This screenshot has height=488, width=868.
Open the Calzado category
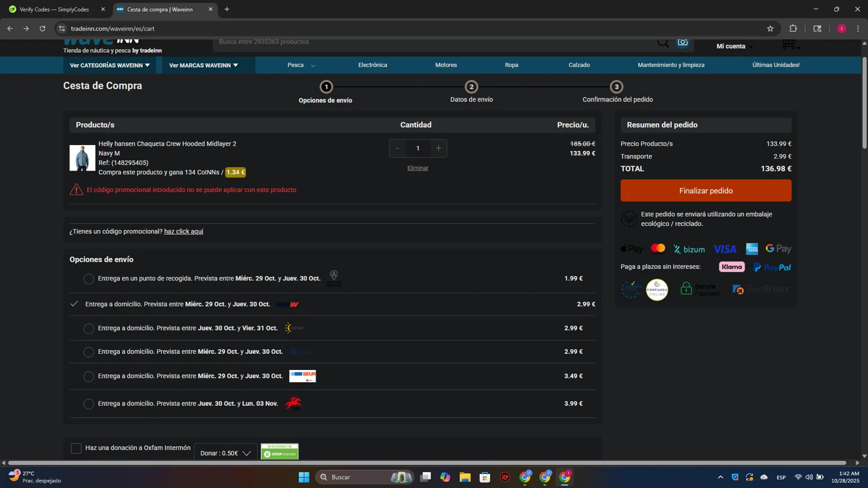click(579, 65)
